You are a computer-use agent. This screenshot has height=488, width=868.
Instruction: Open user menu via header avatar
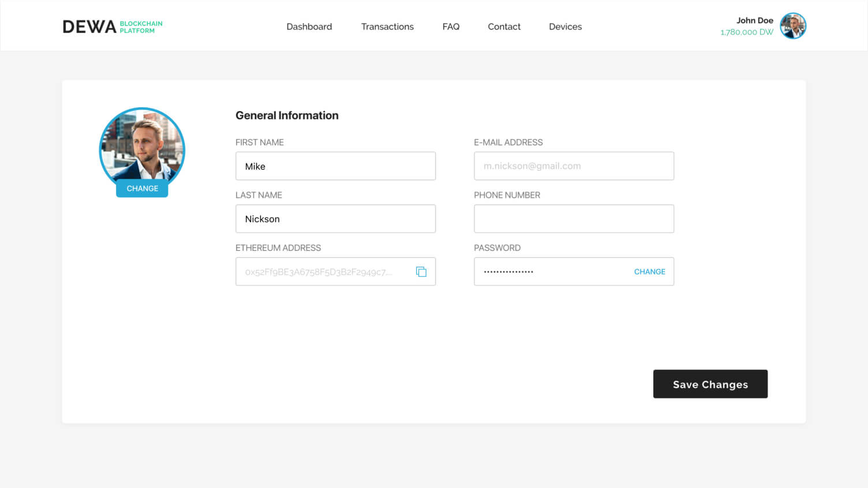click(792, 26)
